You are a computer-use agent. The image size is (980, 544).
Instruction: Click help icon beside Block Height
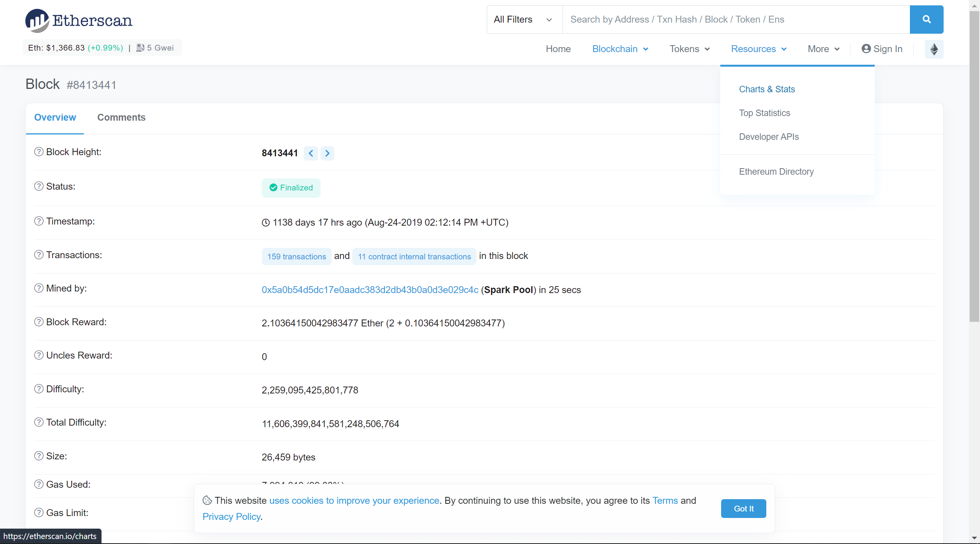click(39, 152)
